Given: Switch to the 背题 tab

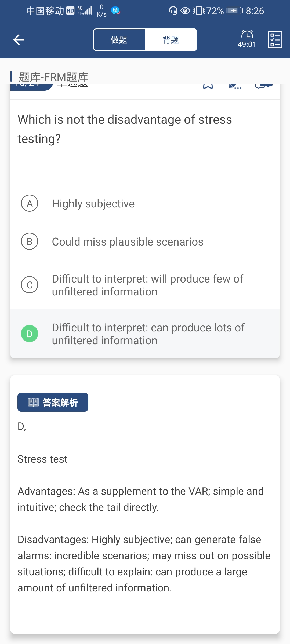Looking at the screenshot, I should tap(171, 40).
